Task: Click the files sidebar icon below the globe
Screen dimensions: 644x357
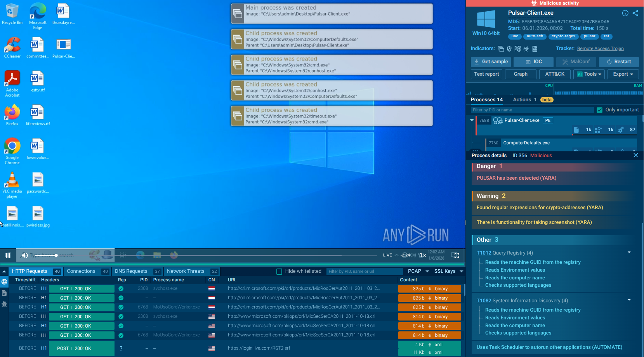Action: (4, 293)
